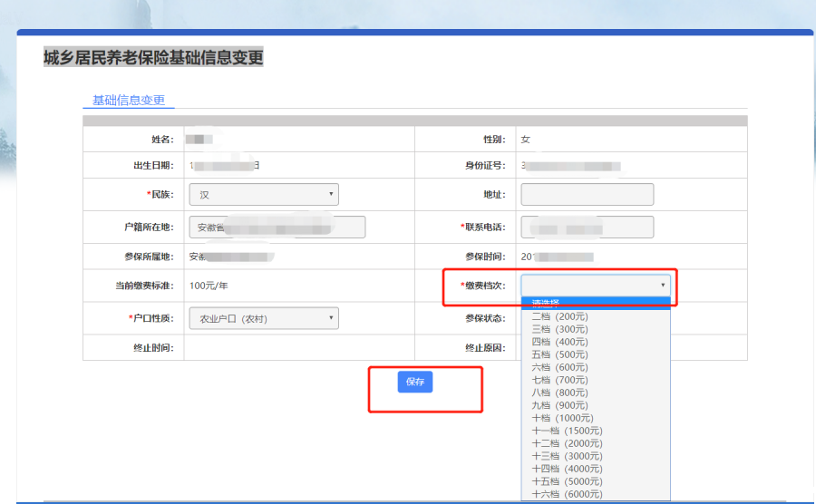
Task: Click the 保存 button
Action: point(415,382)
